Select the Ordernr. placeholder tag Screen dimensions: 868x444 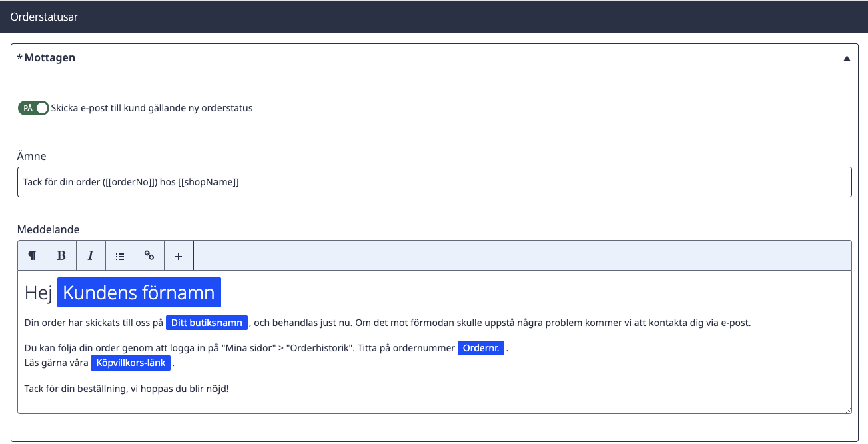481,348
